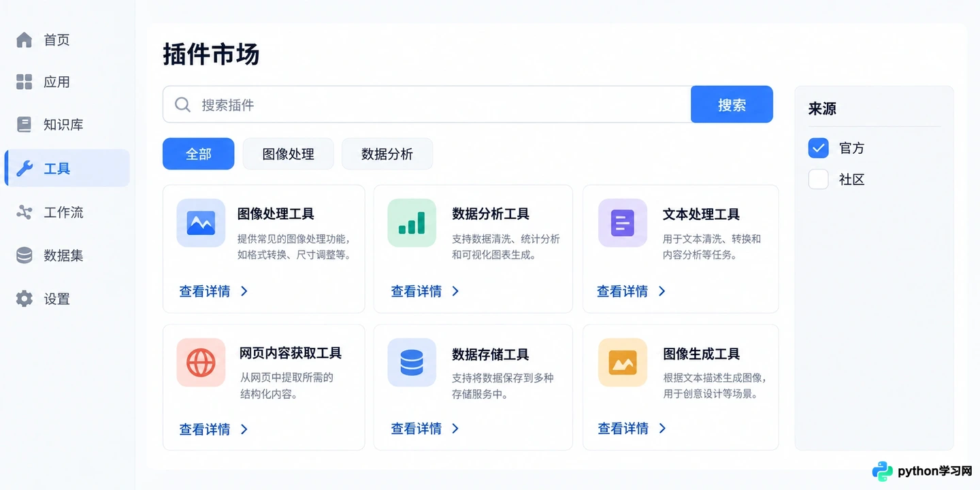980x490 pixels.
Task: Click the grid icon beside 应用
Action: [x=24, y=82]
